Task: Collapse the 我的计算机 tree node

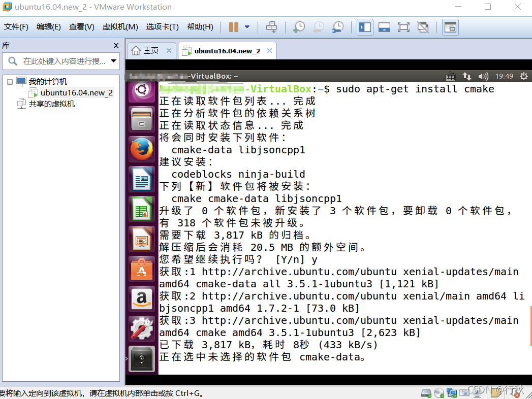Action: pyautogui.click(x=10, y=82)
